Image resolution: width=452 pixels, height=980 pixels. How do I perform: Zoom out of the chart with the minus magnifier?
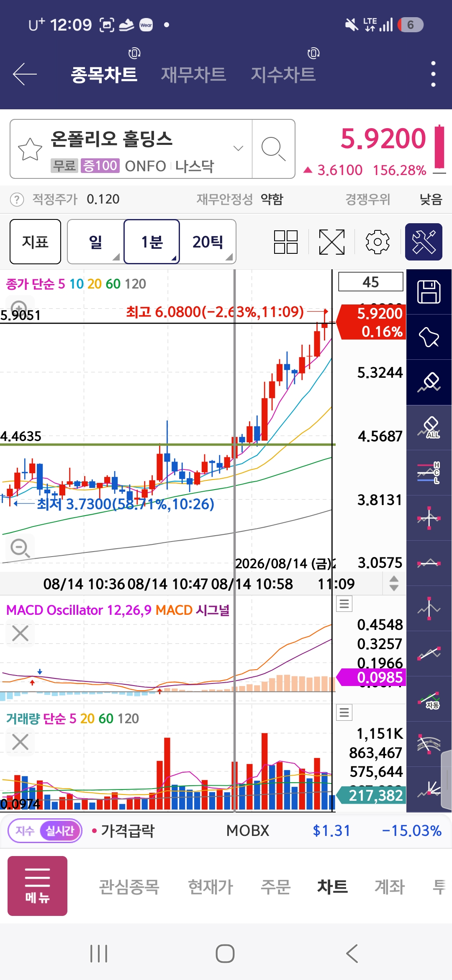tap(20, 548)
